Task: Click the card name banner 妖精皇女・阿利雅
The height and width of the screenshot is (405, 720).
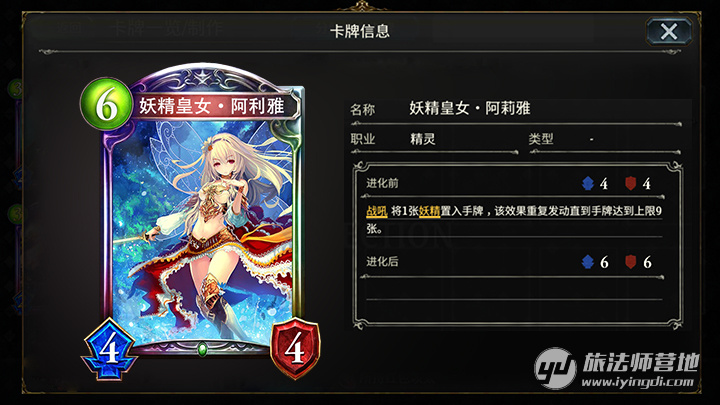Action: [212, 106]
